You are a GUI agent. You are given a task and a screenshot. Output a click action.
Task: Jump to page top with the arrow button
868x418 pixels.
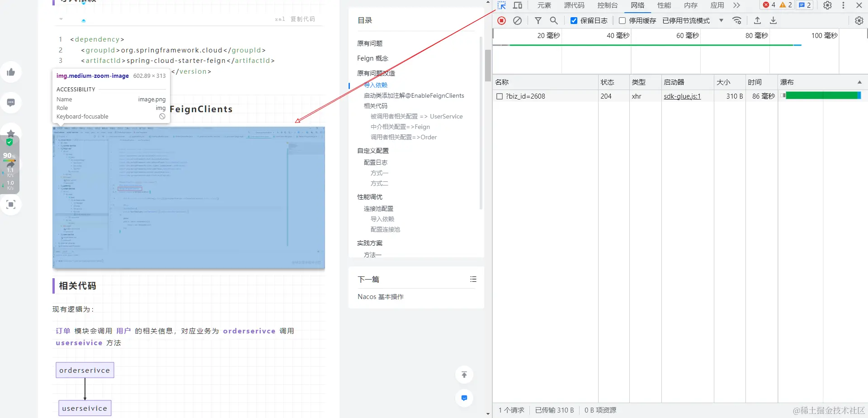click(464, 375)
